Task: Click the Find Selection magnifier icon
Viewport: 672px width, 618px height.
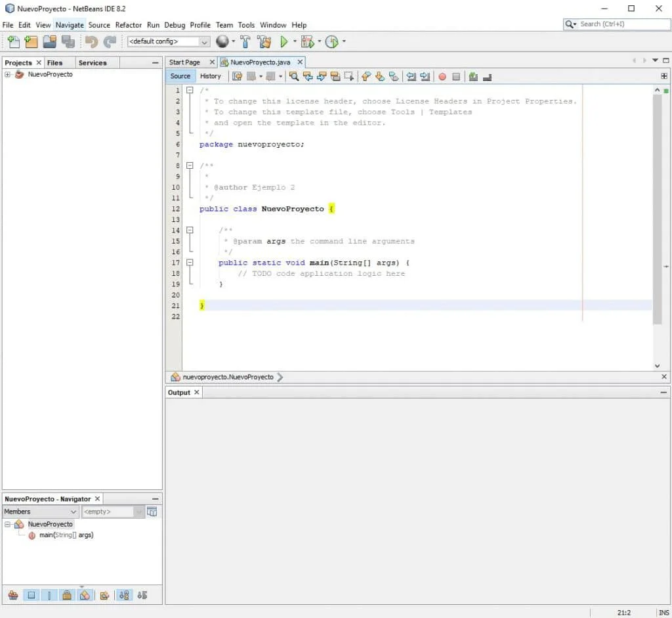Action: [294, 76]
